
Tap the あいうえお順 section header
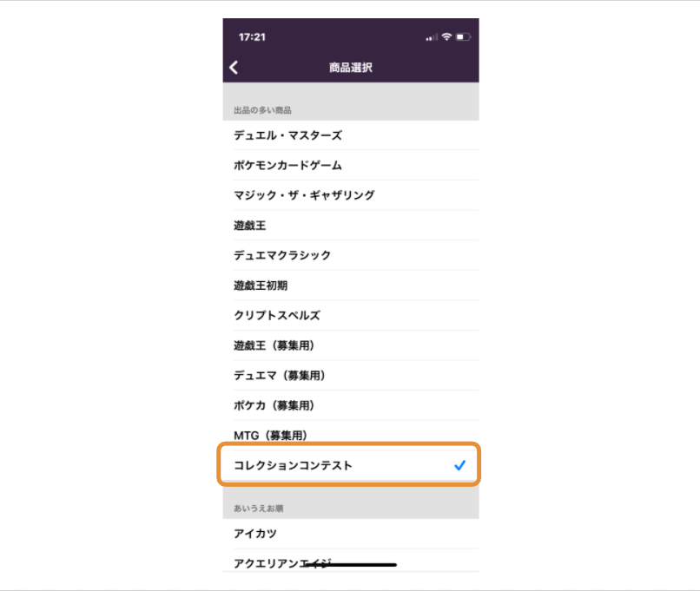(x=259, y=508)
